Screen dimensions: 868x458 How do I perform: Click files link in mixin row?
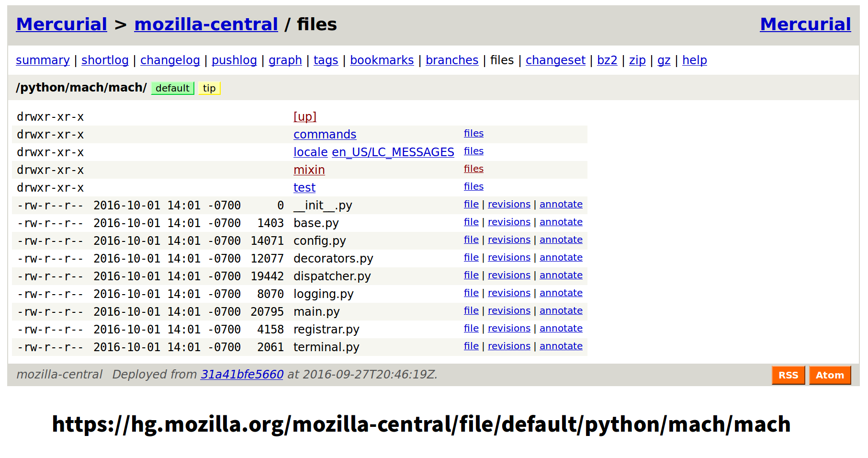(x=473, y=169)
